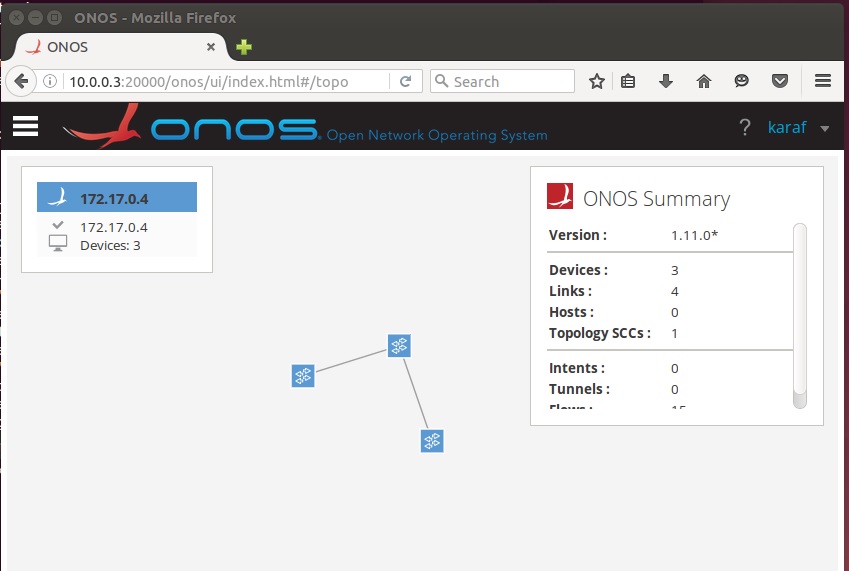Close the ONOS browser tab
This screenshot has height=571, width=849.
tap(211, 47)
